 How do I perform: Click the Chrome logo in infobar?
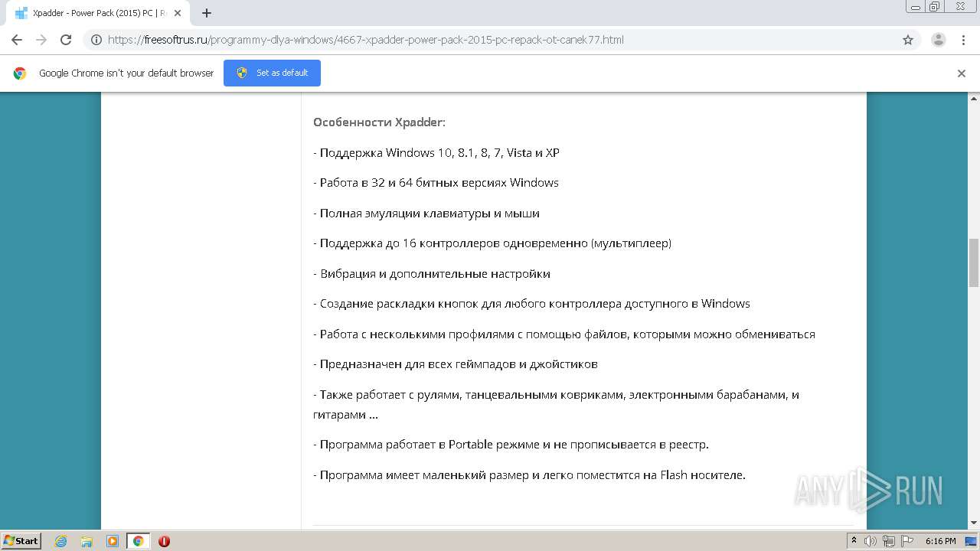coord(20,73)
